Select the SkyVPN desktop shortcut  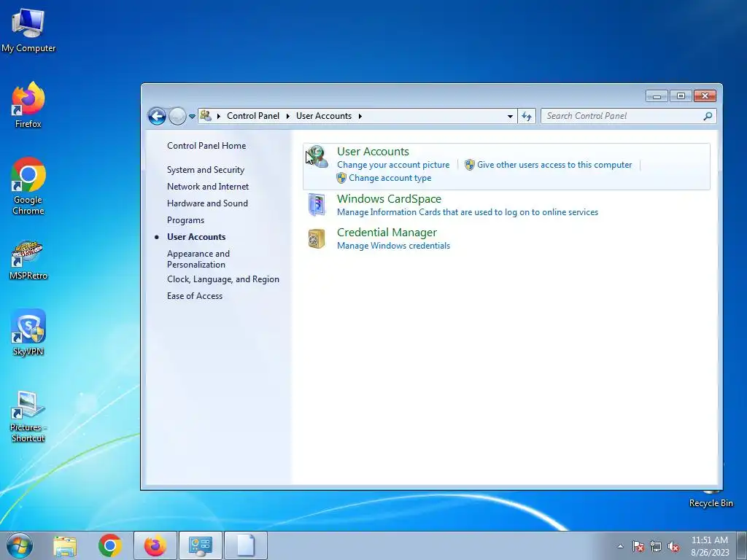pos(28,332)
